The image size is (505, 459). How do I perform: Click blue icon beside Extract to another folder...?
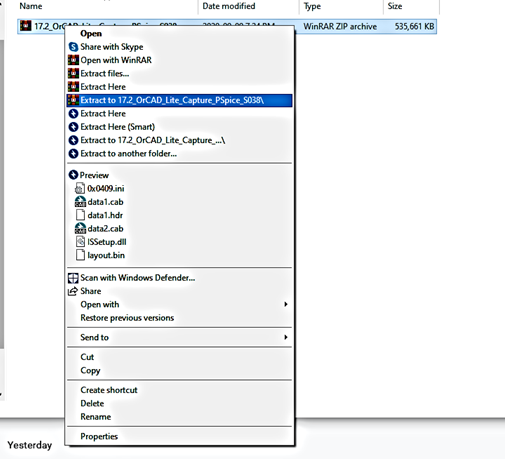coord(73,154)
